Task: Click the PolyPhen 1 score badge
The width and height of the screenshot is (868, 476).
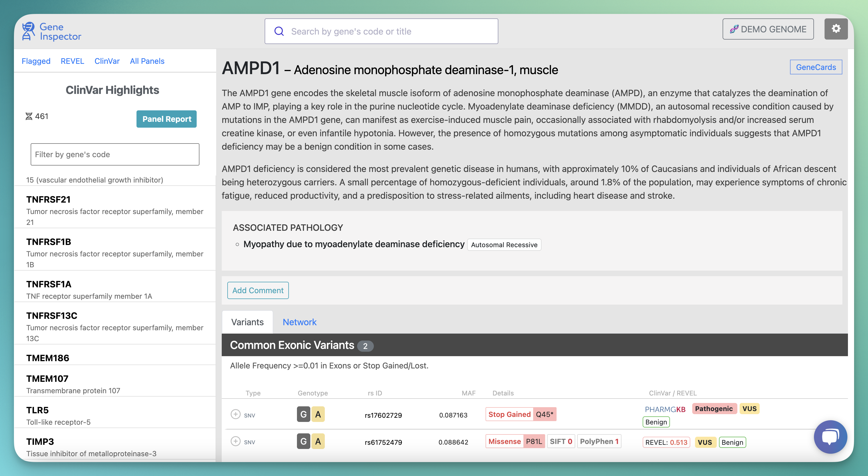Action: click(599, 441)
